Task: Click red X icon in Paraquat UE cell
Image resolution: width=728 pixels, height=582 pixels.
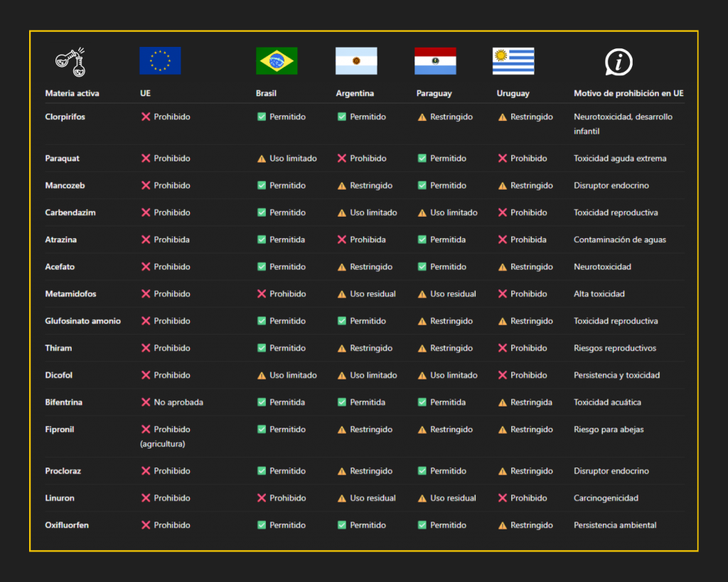Action: click(146, 158)
